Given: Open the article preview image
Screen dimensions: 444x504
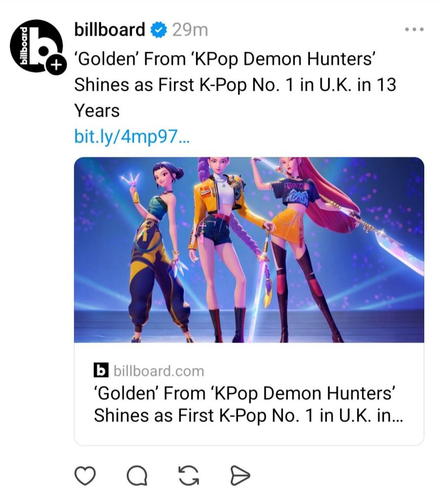Looking at the screenshot, I should (249, 249).
